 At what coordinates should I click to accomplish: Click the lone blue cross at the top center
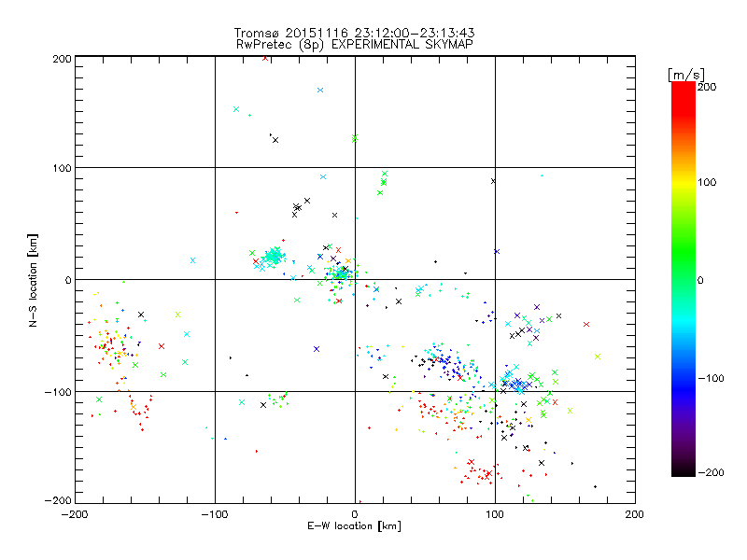click(x=320, y=90)
